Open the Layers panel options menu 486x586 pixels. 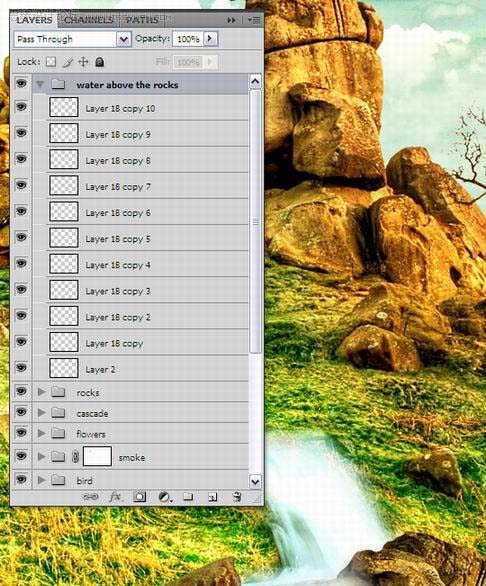(x=254, y=20)
